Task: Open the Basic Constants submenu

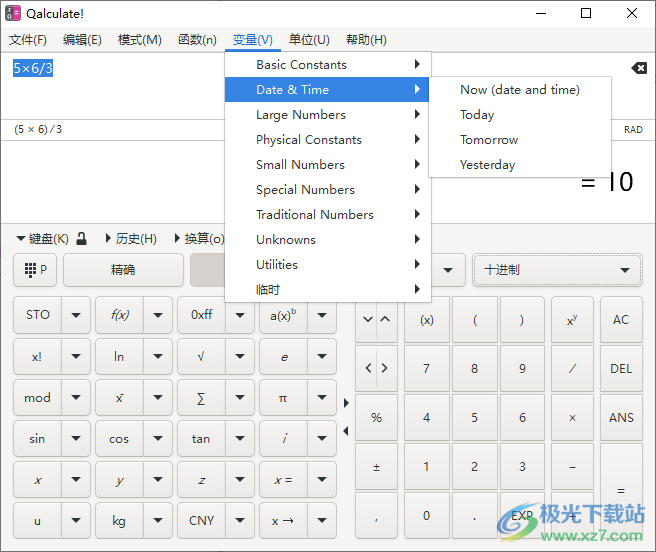Action: click(328, 64)
